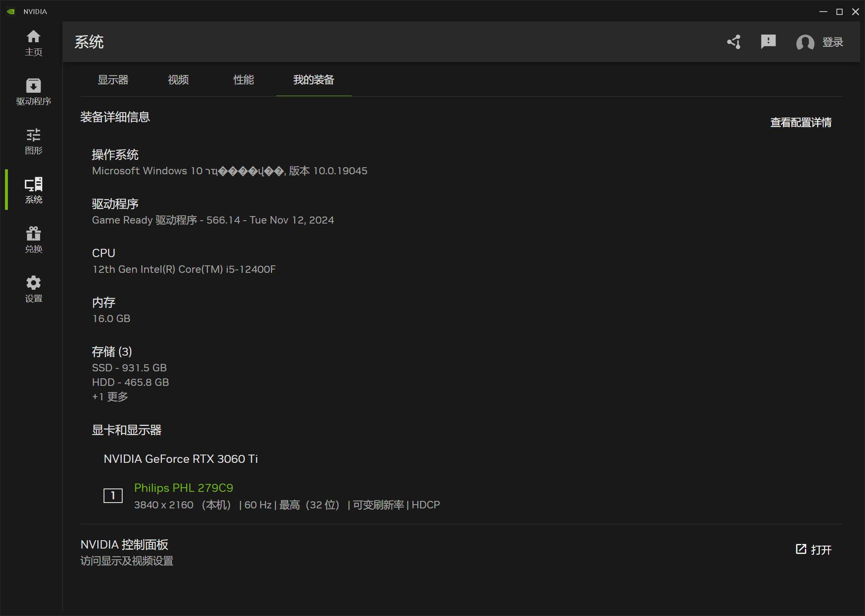This screenshot has height=616, width=865.
Task: Open the feedback icon in the header
Action: click(768, 42)
